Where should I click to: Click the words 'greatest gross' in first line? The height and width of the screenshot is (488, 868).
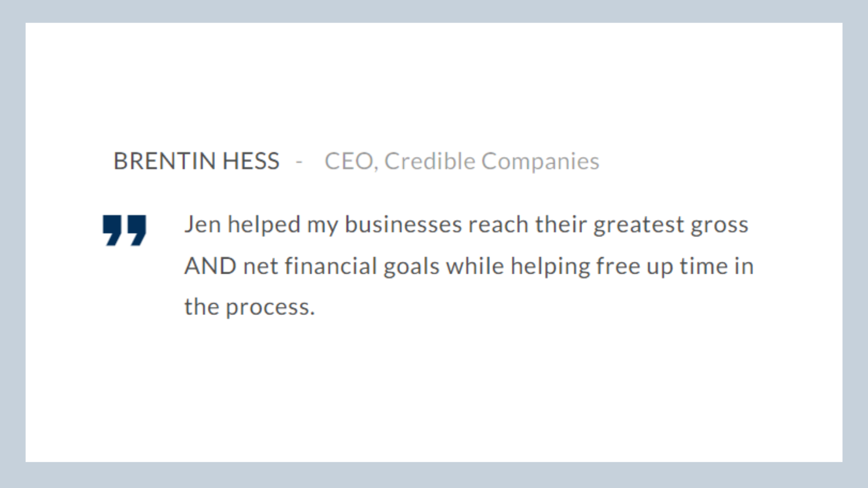(x=671, y=225)
